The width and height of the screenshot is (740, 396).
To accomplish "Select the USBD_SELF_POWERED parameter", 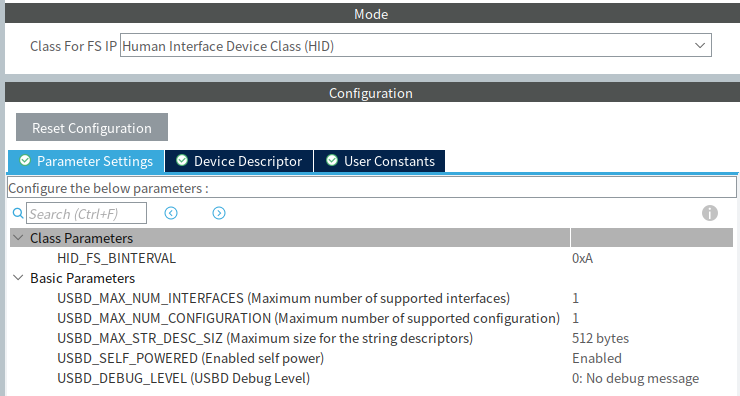I will (190, 358).
